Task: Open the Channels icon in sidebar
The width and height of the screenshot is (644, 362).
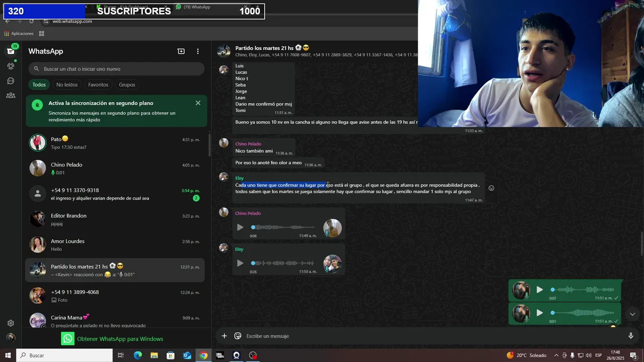Action: pos(11,80)
